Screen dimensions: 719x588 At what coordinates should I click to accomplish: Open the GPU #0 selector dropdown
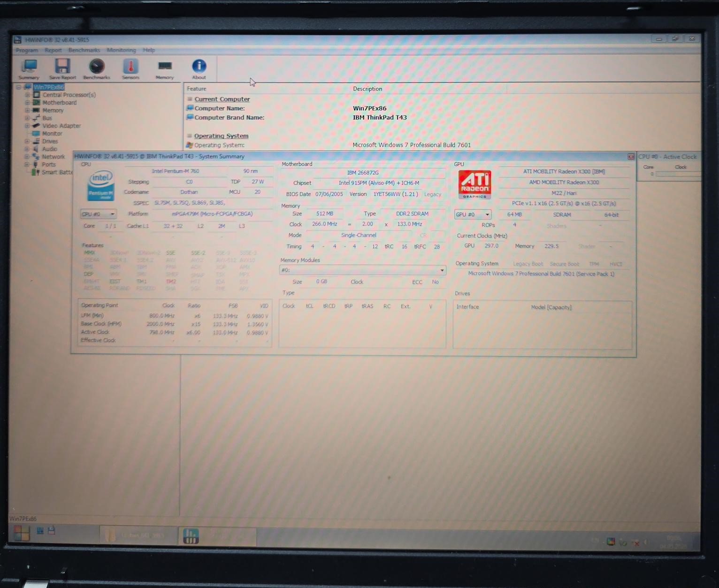473,214
